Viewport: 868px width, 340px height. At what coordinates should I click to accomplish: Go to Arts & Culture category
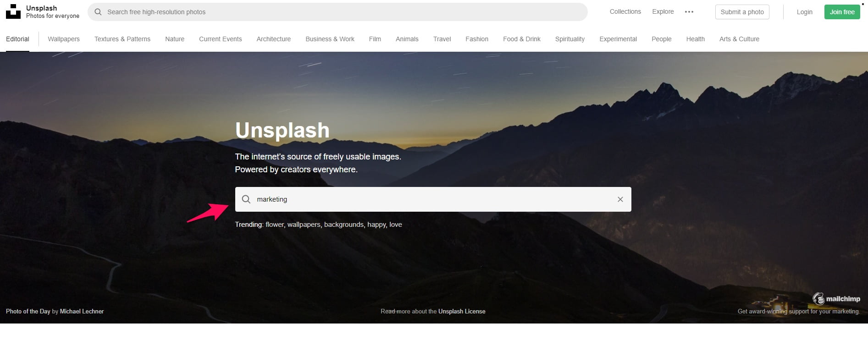tap(739, 39)
